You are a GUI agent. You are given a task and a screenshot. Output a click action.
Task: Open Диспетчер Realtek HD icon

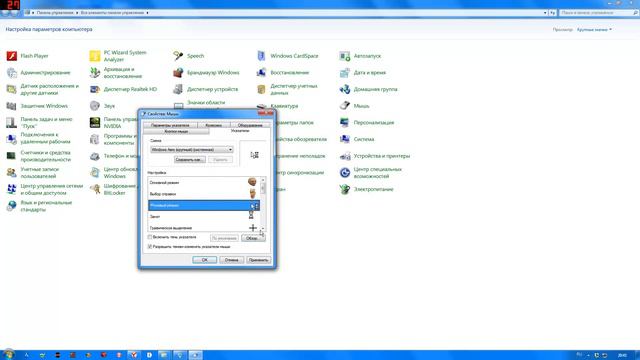[x=95, y=89]
